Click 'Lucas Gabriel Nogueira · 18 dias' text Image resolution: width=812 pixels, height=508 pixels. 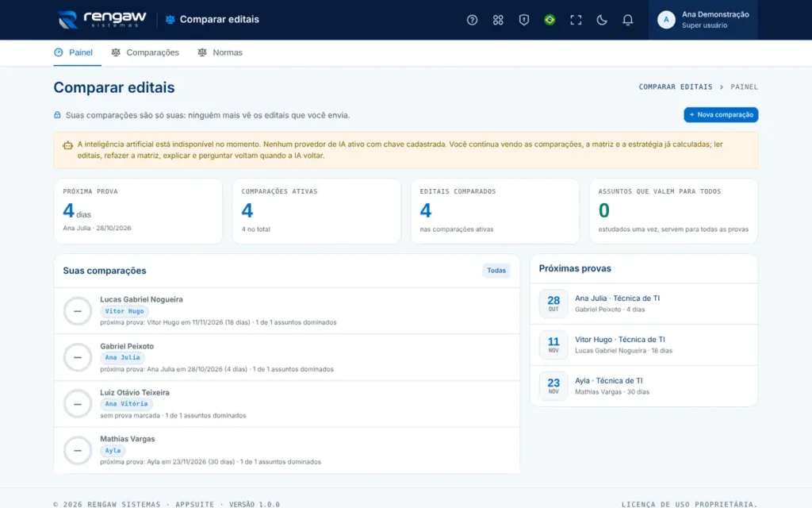point(623,351)
